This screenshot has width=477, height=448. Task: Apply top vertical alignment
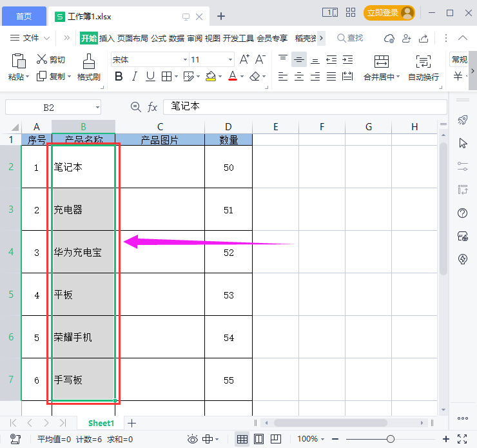283,59
